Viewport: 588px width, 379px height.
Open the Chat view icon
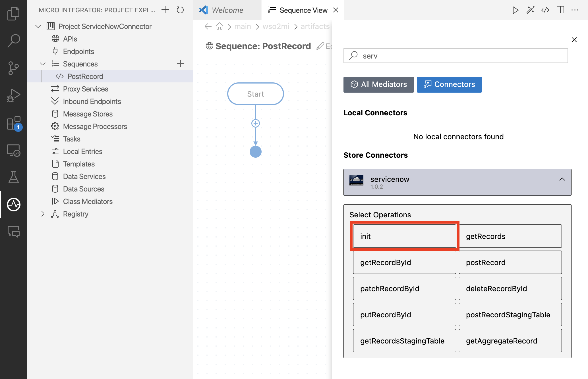click(13, 232)
